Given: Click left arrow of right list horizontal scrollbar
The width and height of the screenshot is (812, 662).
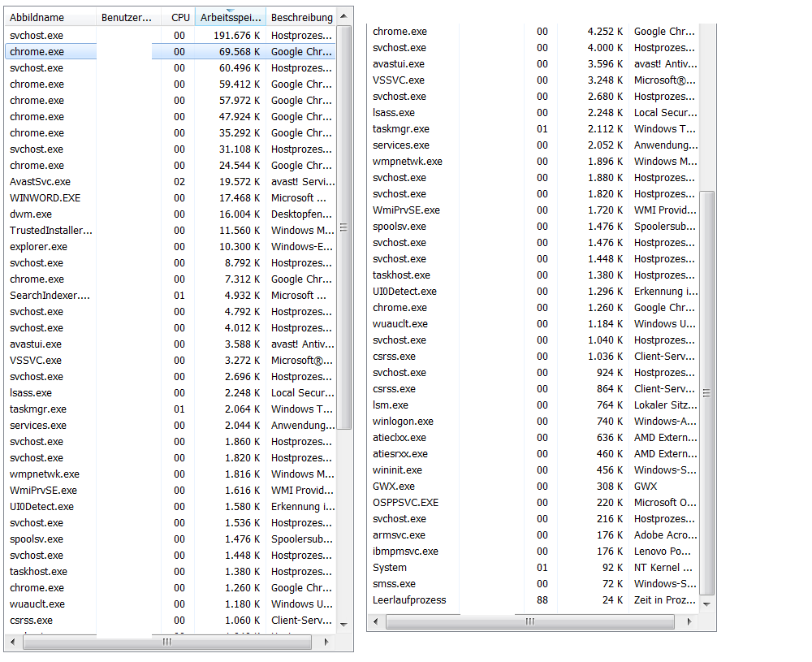Looking at the screenshot, I should point(375,621).
